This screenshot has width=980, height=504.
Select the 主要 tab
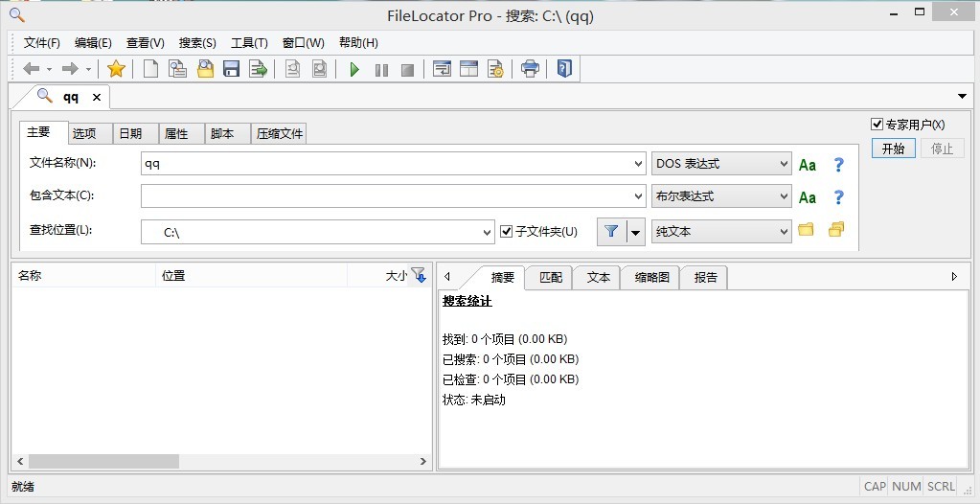click(43, 132)
